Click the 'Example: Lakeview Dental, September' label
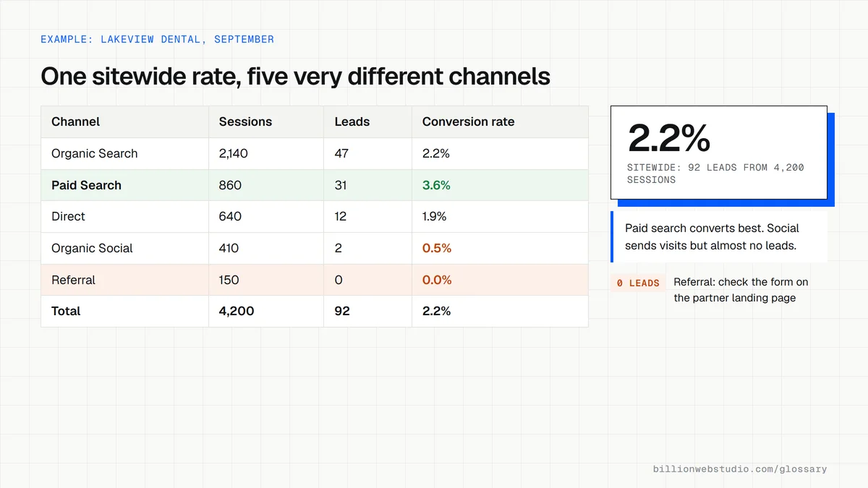The height and width of the screenshot is (488, 868). pos(157,39)
